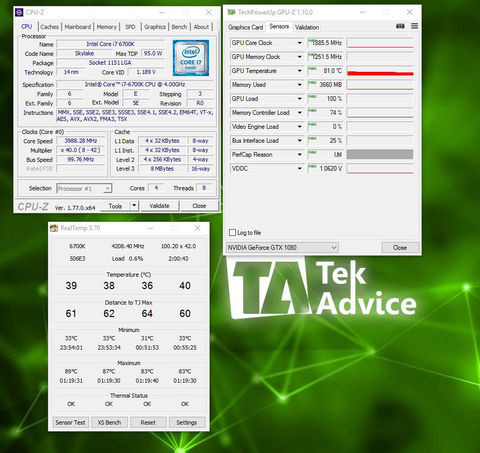480x453 pixels.
Task: Click GPU-Z Close button
Action: (x=400, y=247)
